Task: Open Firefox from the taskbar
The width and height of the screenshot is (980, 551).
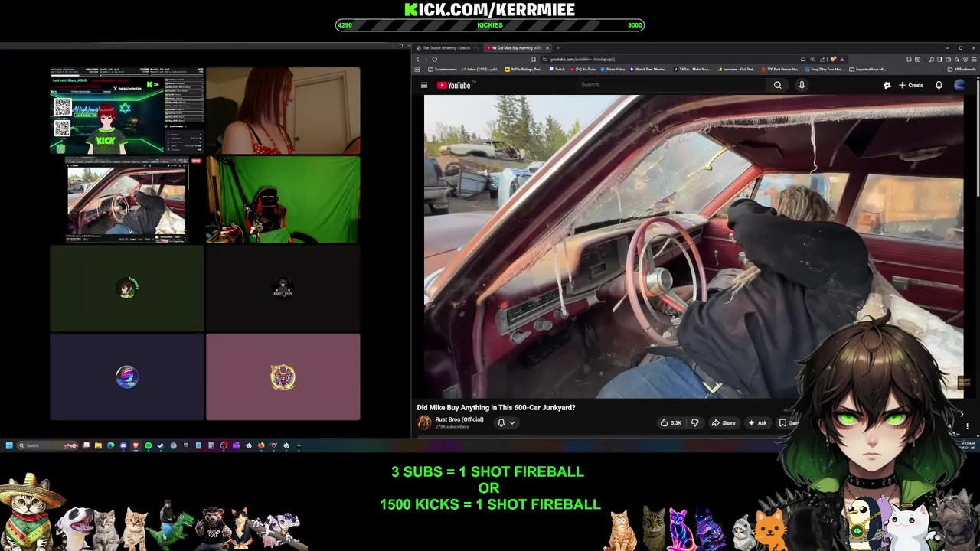Action: (261, 445)
